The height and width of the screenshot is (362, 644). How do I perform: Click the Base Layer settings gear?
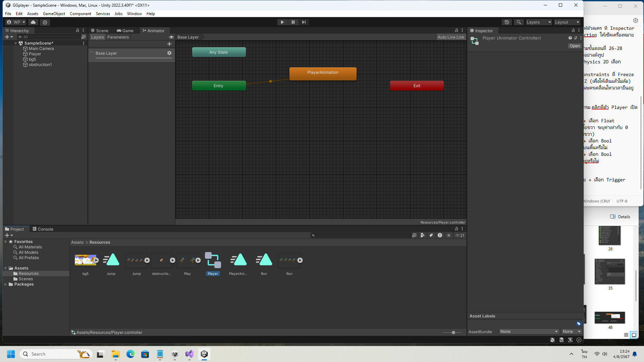point(169,53)
